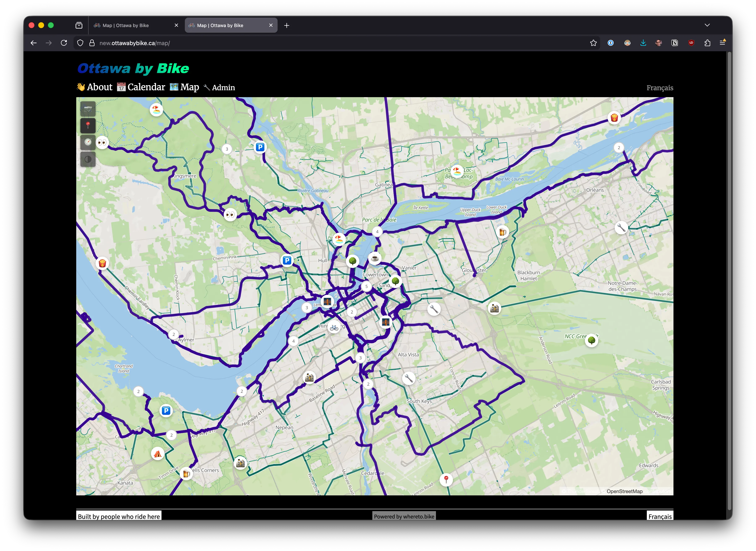756x551 pixels.
Task: Click the wrench repair marker near Alta Vista
Action: click(x=409, y=379)
